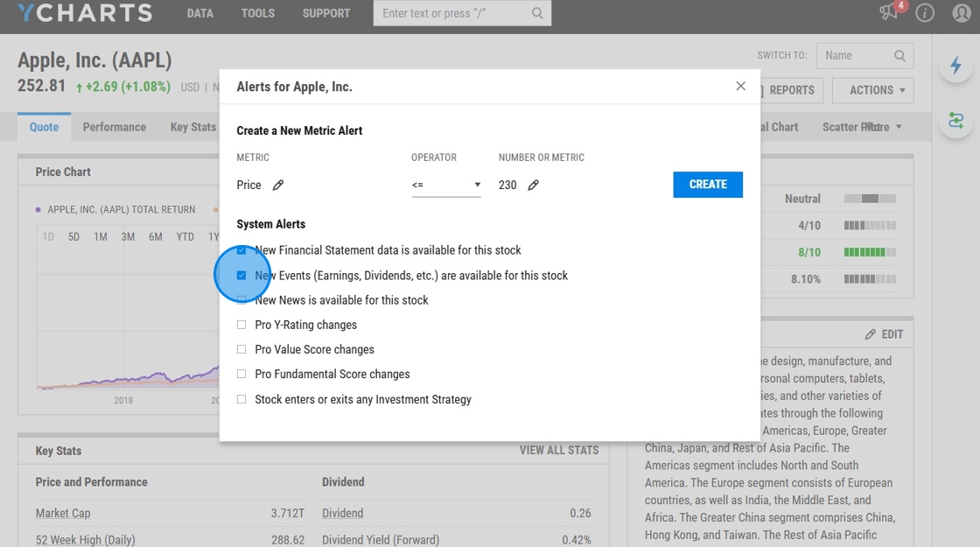
Task: Toggle New News is available checkbox
Action: 241,300
